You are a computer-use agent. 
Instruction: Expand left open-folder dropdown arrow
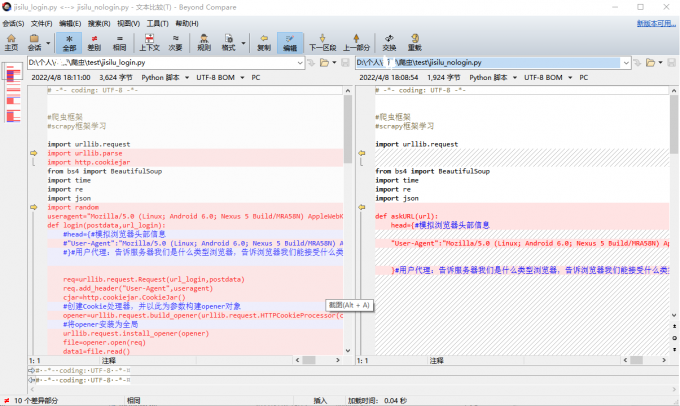pyautogui.click(x=334, y=63)
